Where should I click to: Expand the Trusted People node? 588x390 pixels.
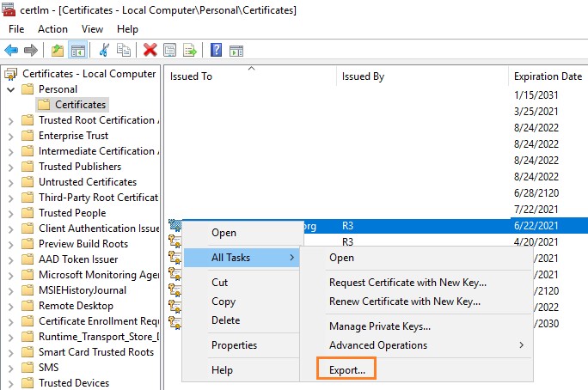pyautogui.click(x=11, y=214)
